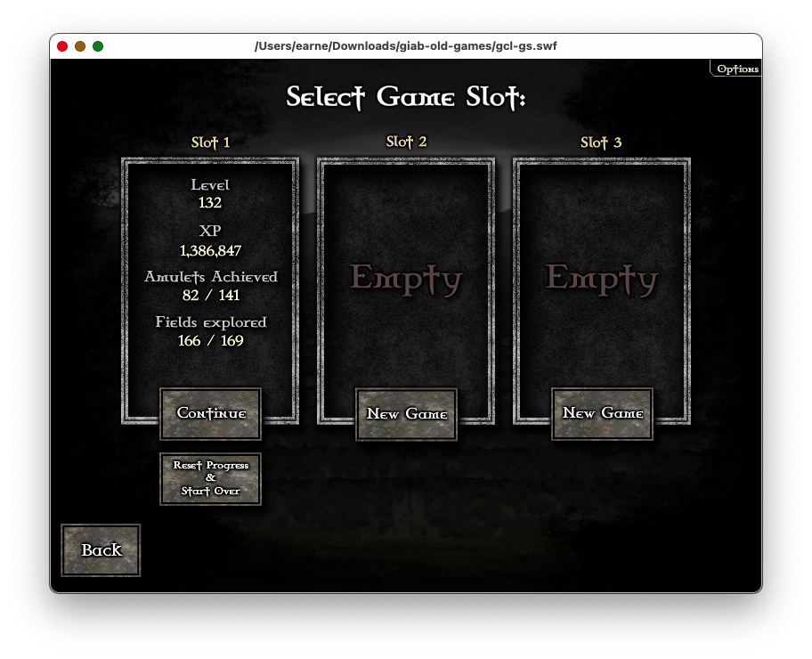Click the Slot 1 label

click(210, 142)
